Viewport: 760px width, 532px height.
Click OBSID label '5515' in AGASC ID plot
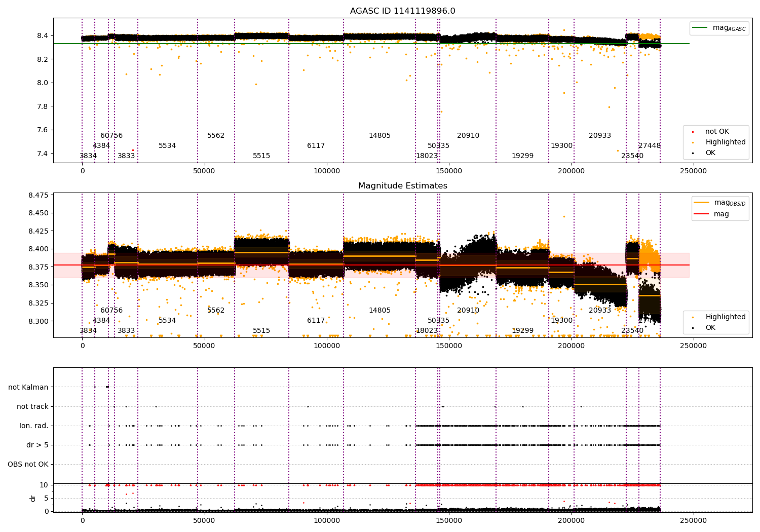[261, 156]
